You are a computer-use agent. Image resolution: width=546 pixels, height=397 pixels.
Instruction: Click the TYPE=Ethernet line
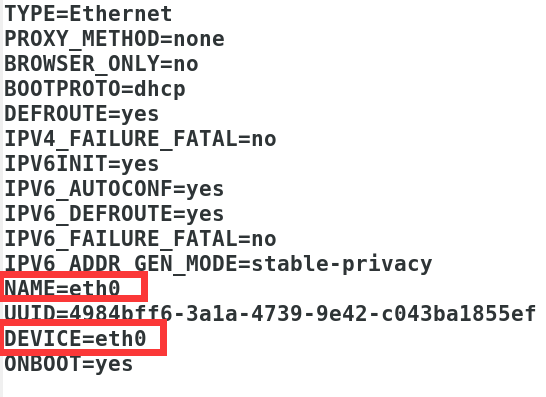88,14
